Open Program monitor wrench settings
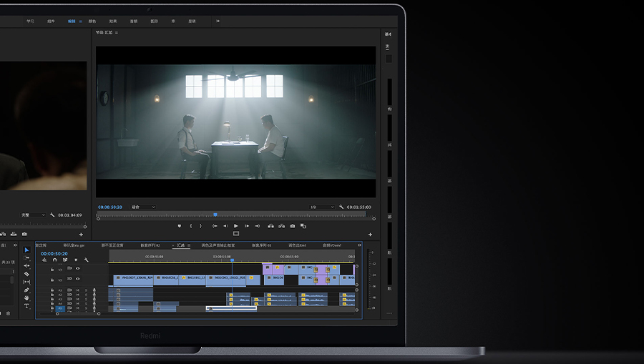The image size is (644, 364). [x=341, y=207]
